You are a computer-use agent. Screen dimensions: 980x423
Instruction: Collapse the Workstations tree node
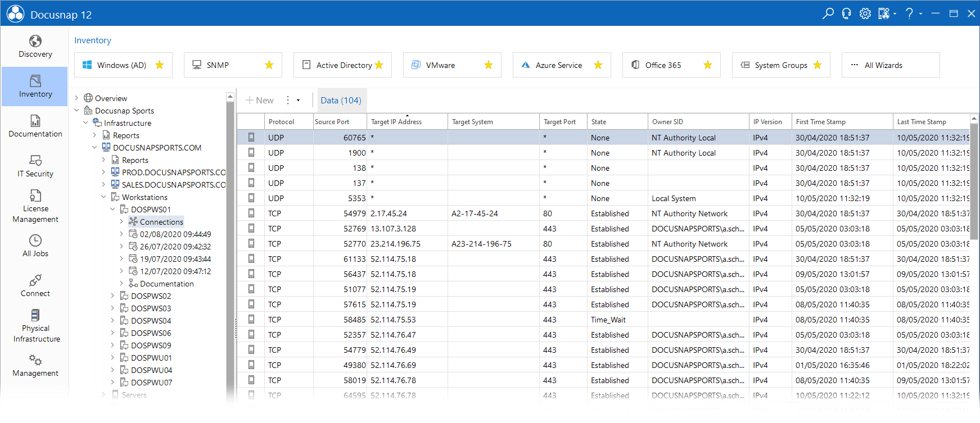coord(103,197)
